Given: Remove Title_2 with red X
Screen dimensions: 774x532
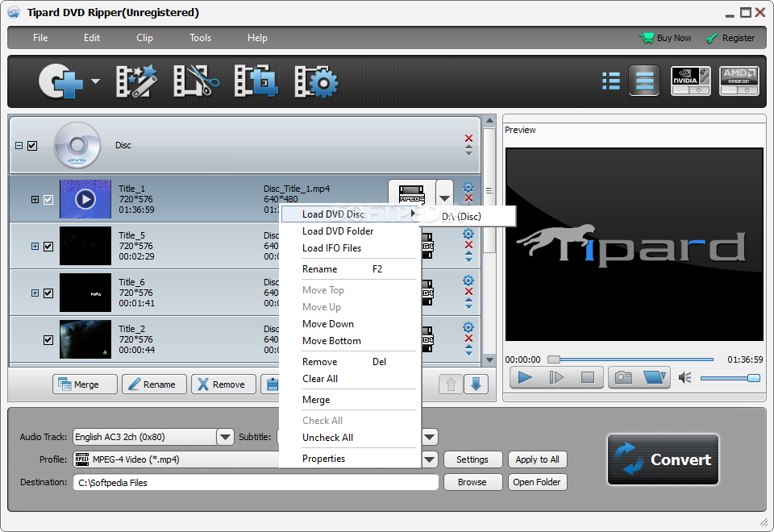Looking at the screenshot, I should click(469, 338).
